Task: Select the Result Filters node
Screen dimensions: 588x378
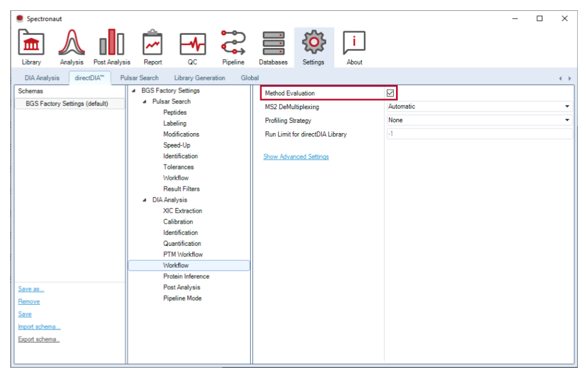Action: (x=182, y=189)
